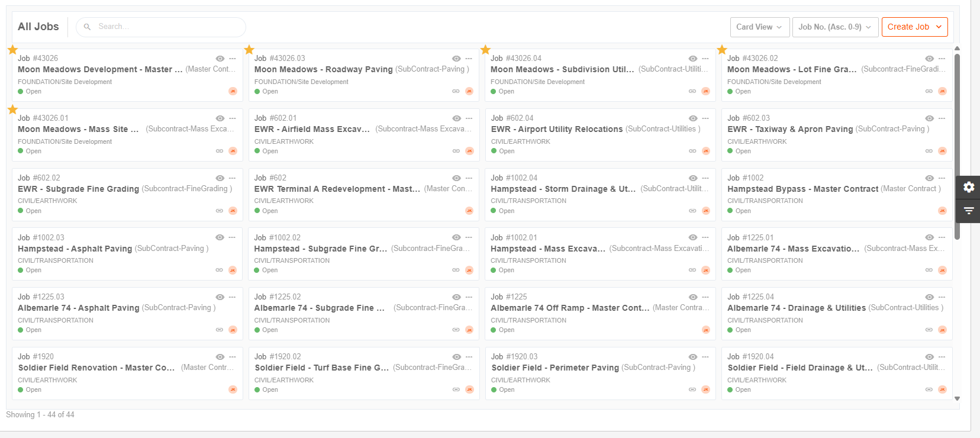Click the link icon on Job #43026.03 card
Screen dimensions: 980x438
[456, 91]
